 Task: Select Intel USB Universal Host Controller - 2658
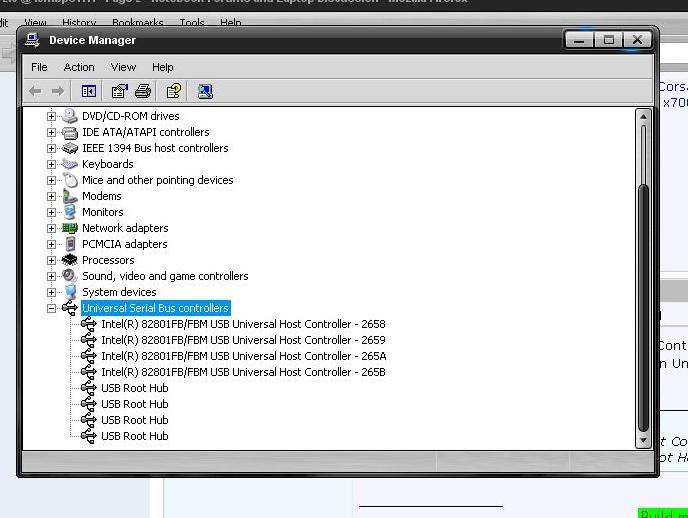pos(243,324)
